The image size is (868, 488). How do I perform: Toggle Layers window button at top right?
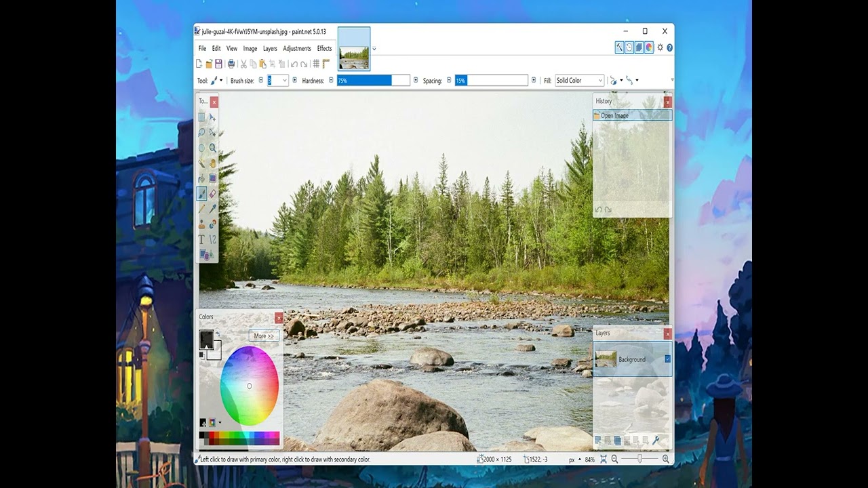[x=639, y=47]
